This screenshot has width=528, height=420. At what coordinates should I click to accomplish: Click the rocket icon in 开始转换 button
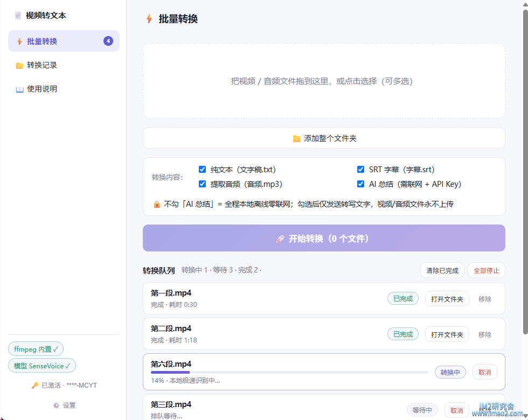coord(280,239)
